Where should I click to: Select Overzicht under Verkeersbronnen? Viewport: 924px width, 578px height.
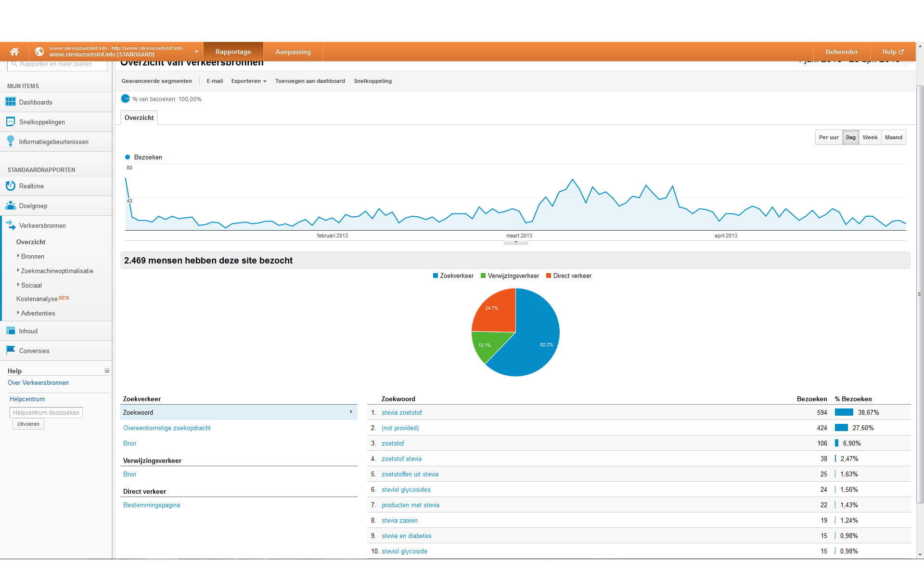31,242
